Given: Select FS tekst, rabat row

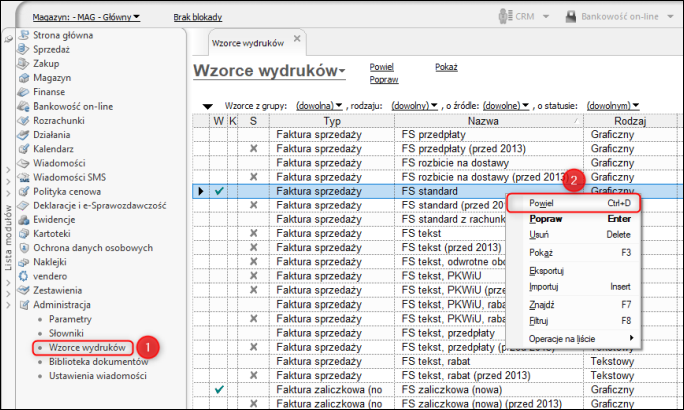Looking at the screenshot, I should [x=436, y=361].
